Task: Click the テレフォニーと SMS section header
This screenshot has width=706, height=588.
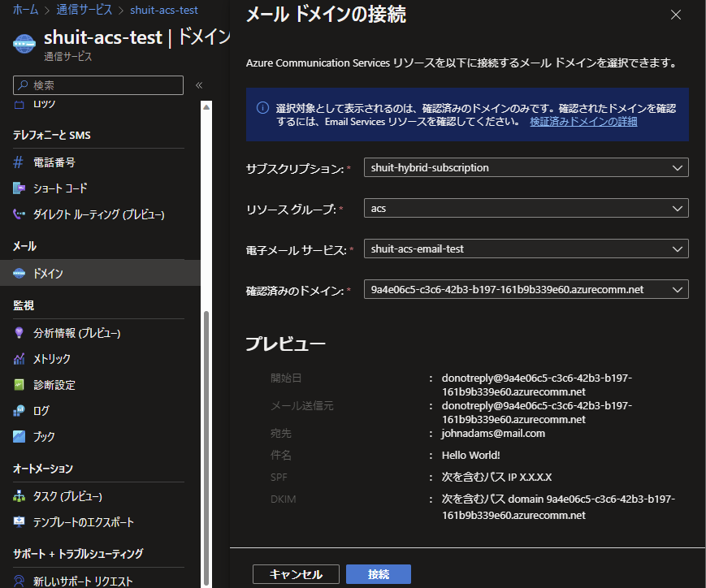Action: coord(52,135)
